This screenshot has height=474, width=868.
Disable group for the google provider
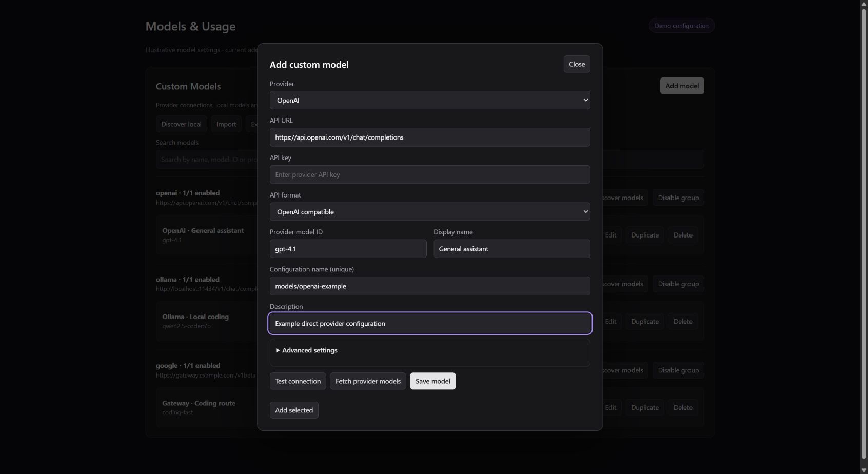pyautogui.click(x=678, y=370)
